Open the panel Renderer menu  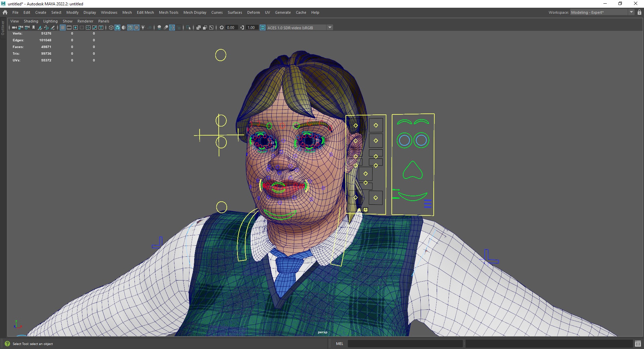point(85,21)
